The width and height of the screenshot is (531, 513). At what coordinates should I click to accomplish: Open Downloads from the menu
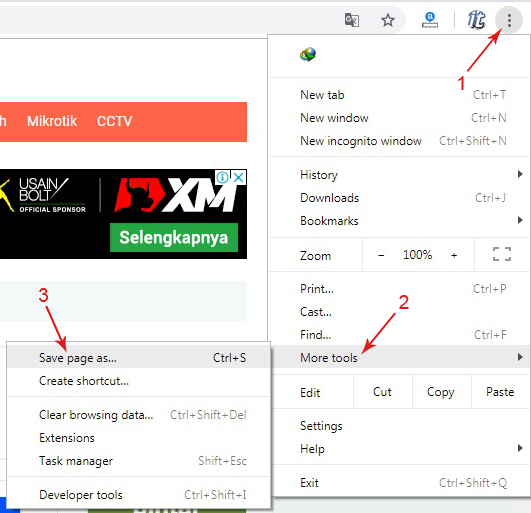tap(400, 198)
